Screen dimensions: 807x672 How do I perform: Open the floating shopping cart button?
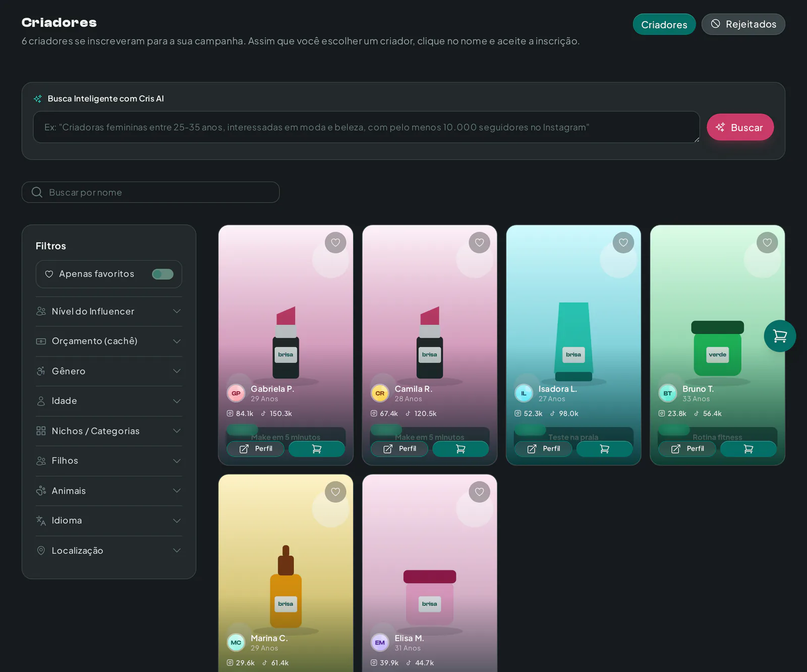[x=780, y=336]
